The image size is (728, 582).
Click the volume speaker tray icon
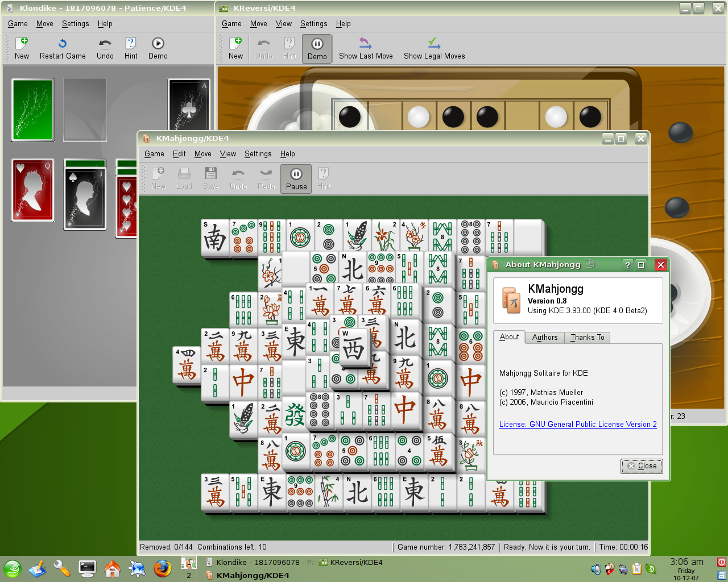coord(595,569)
